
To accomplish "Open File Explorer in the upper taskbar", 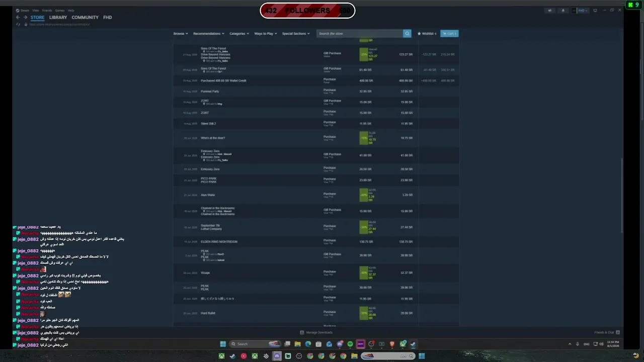I will click(297, 344).
